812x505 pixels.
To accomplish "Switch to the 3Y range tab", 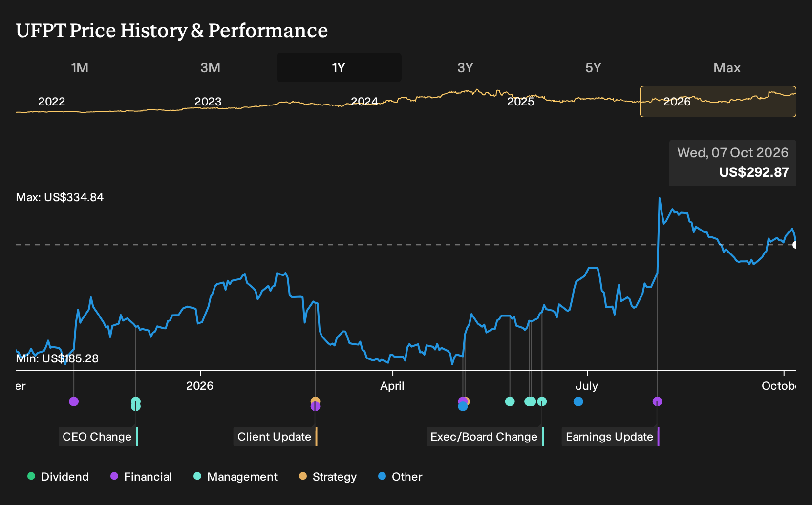I will 465,67.
